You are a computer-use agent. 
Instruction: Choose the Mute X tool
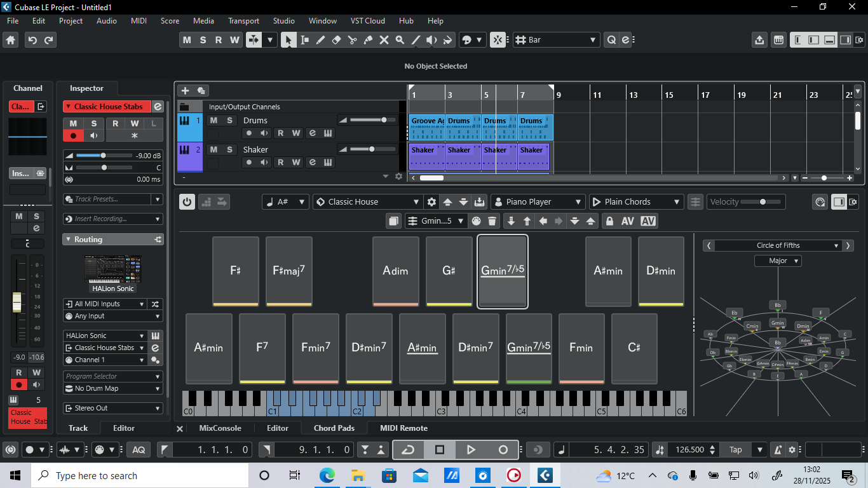pyautogui.click(x=384, y=40)
